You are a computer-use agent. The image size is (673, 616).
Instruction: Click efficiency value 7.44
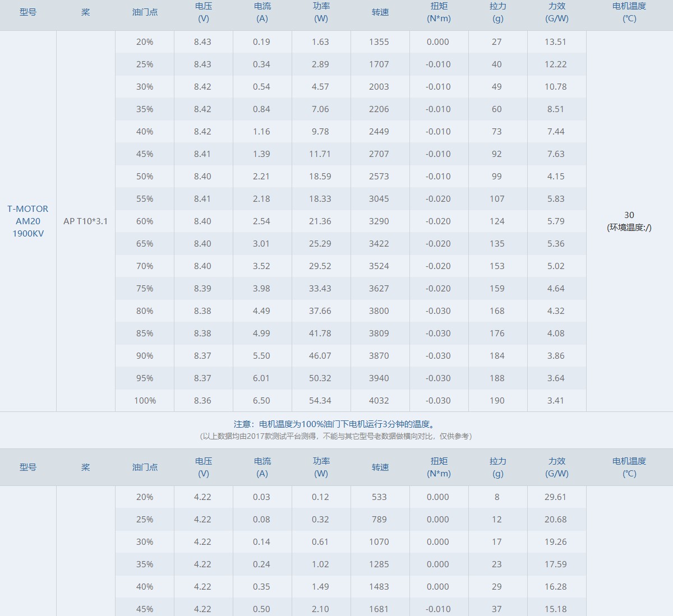tap(556, 131)
